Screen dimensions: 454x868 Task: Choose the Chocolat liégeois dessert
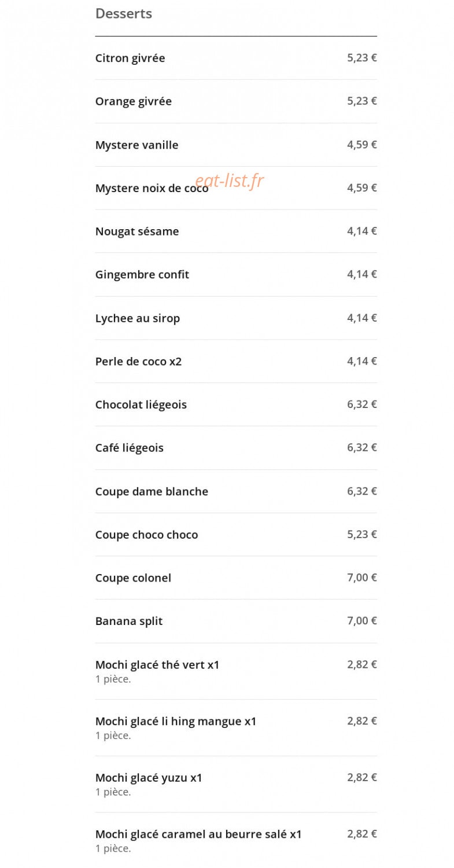(x=236, y=404)
